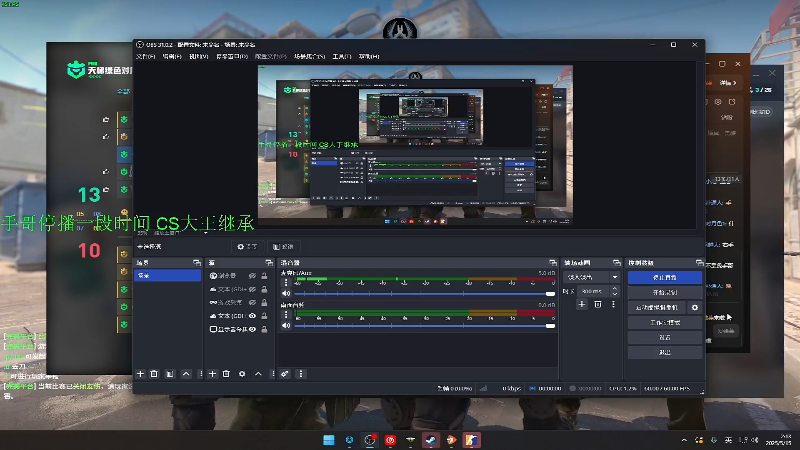This screenshot has height=450, width=800.
Task: Open transition properties three-dot menu
Action: [613, 304]
